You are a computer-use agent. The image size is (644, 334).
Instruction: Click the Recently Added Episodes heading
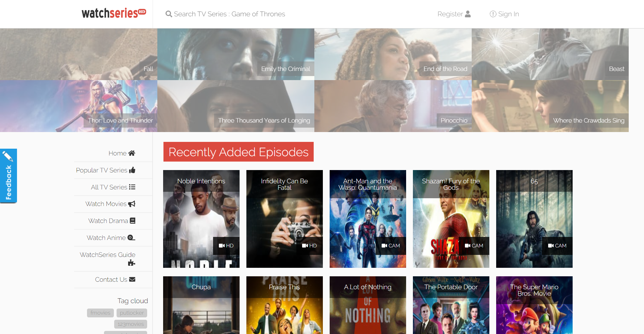(239, 152)
